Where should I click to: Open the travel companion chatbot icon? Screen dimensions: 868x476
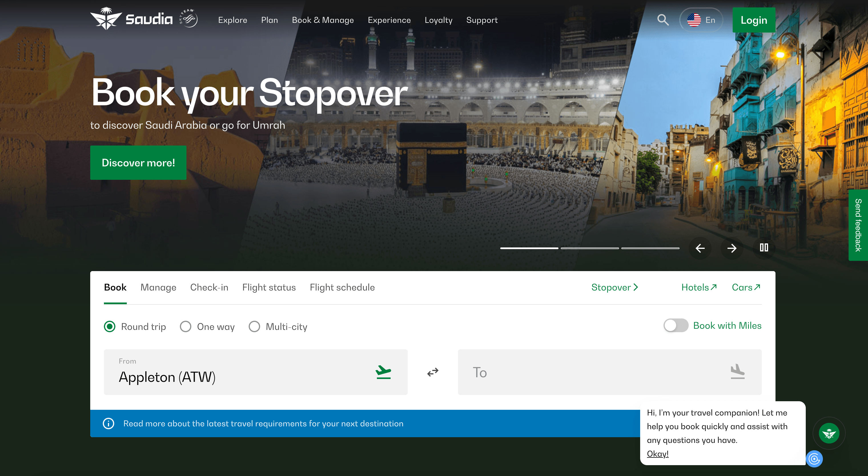829,433
